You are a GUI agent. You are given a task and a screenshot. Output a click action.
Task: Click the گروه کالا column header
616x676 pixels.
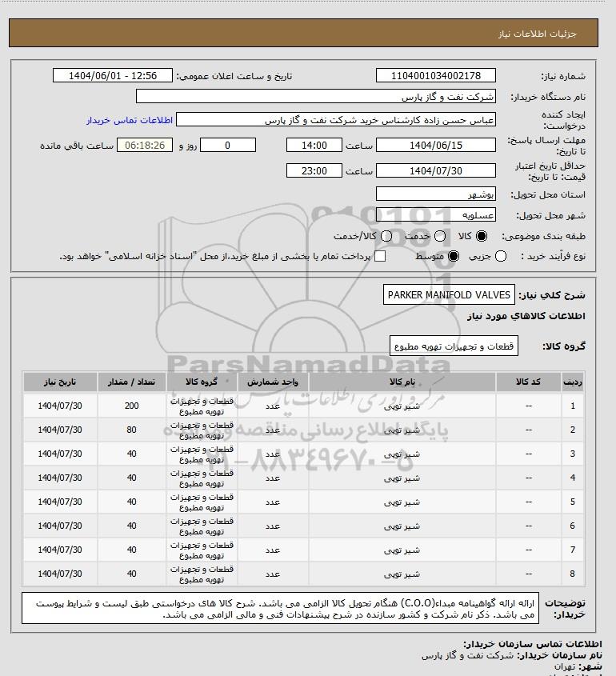tap(202, 382)
